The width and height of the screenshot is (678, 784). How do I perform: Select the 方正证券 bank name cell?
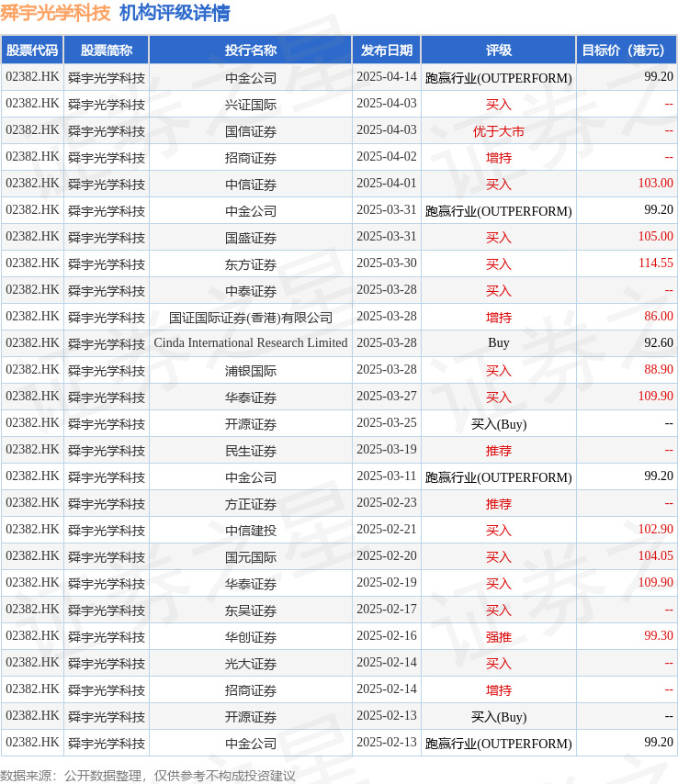point(251,503)
